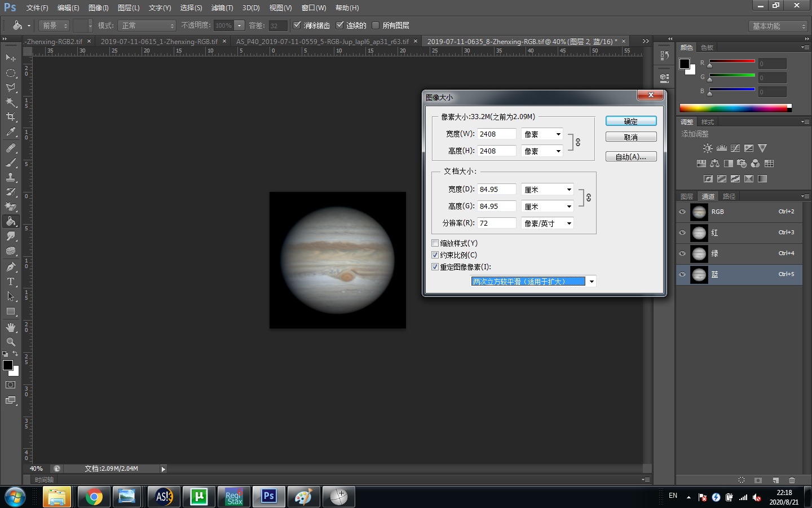Select the Pen tool
Image resolution: width=812 pixels, height=508 pixels.
click(11, 266)
